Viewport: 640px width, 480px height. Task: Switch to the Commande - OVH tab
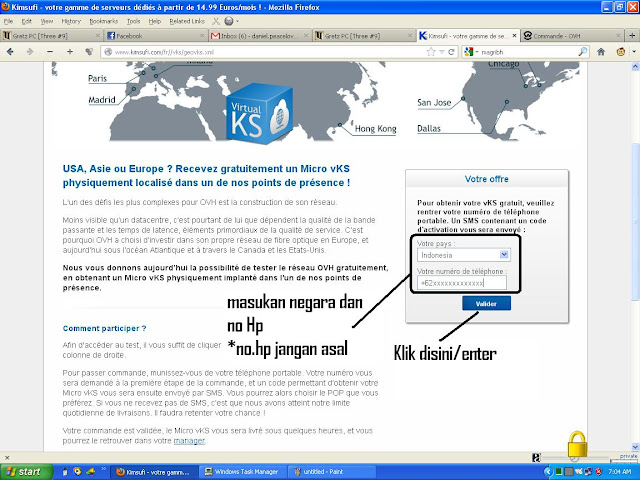[x=572, y=36]
